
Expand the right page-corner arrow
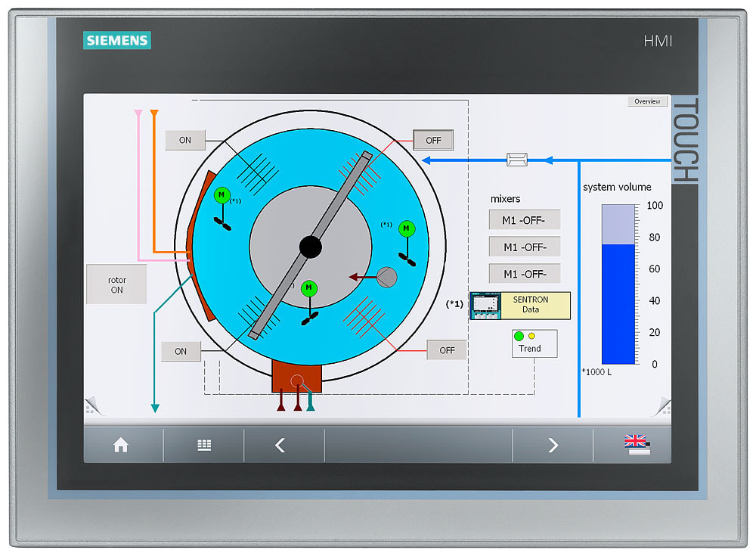tap(663, 403)
